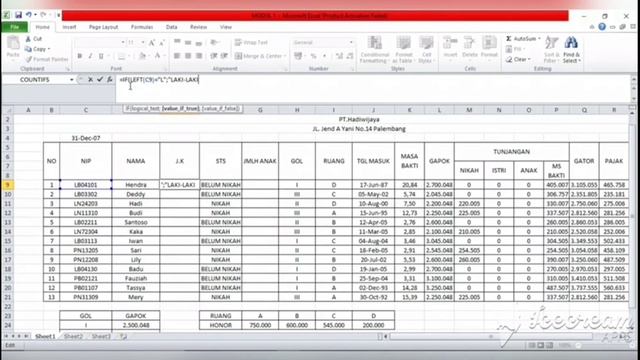Click the Insert cells button
640x360 pixels.
(450, 48)
